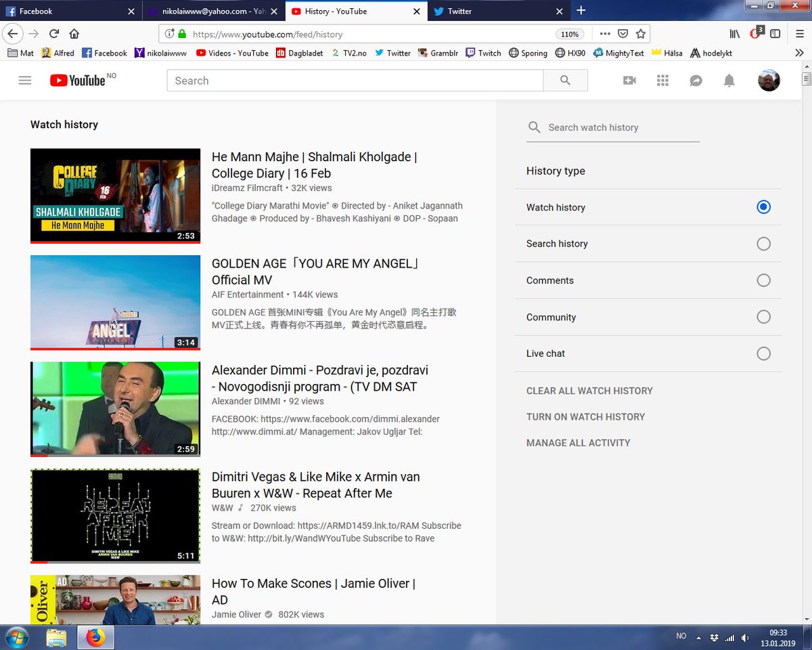This screenshot has width=812, height=650.
Task: Select Search history radio button
Action: (x=763, y=244)
